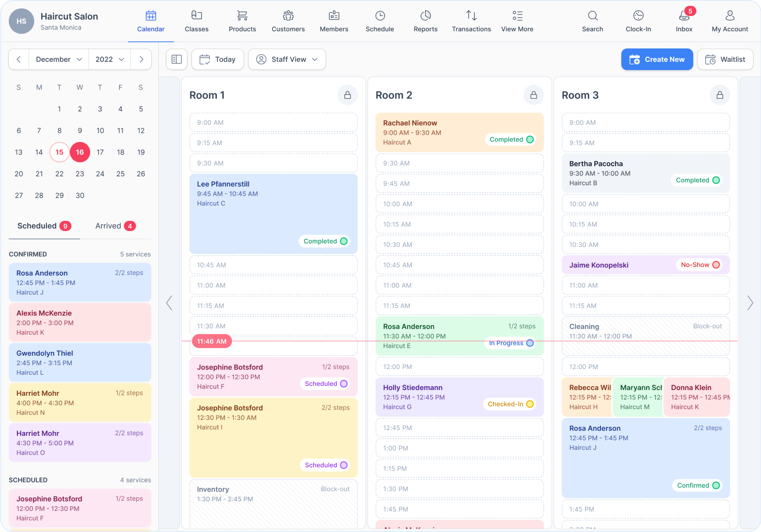
Task: Expand the 2022 year dropdown
Action: point(110,60)
